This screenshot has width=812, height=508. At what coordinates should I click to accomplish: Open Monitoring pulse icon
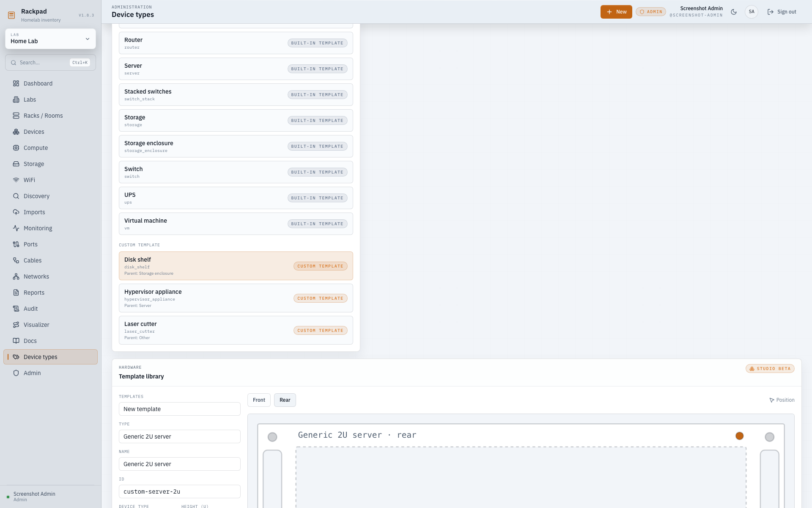[x=16, y=228]
